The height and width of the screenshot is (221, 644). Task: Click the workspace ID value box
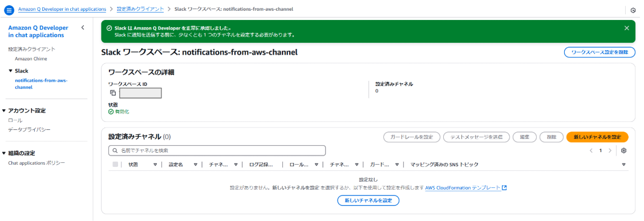click(x=140, y=93)
